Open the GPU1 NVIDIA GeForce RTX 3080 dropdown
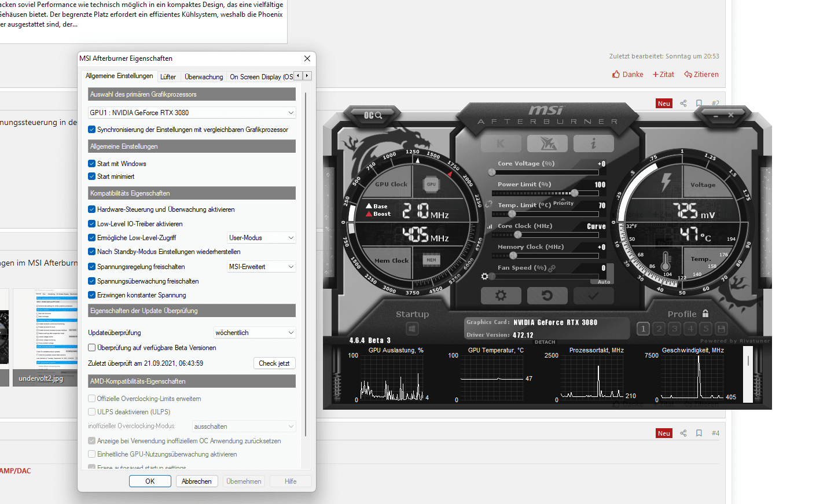Viewport: 816px width, 504px height. coord(192,113)
